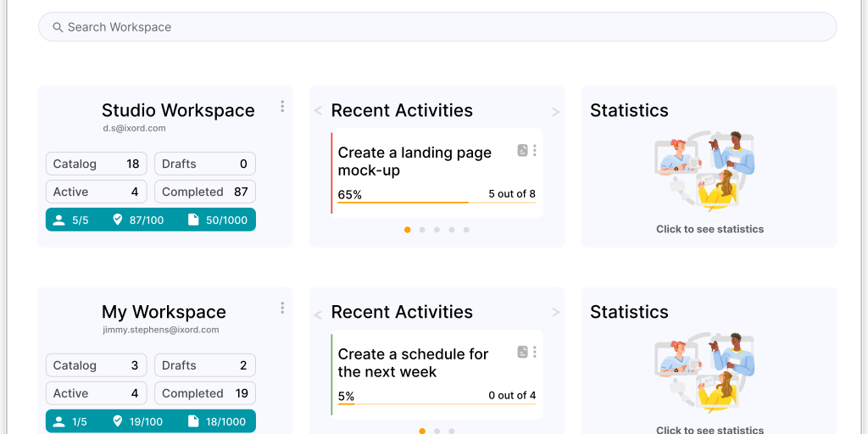Open the Catalog count in Studio Workspace
This screenshot has width=868, height=434.
coord(96,164)
